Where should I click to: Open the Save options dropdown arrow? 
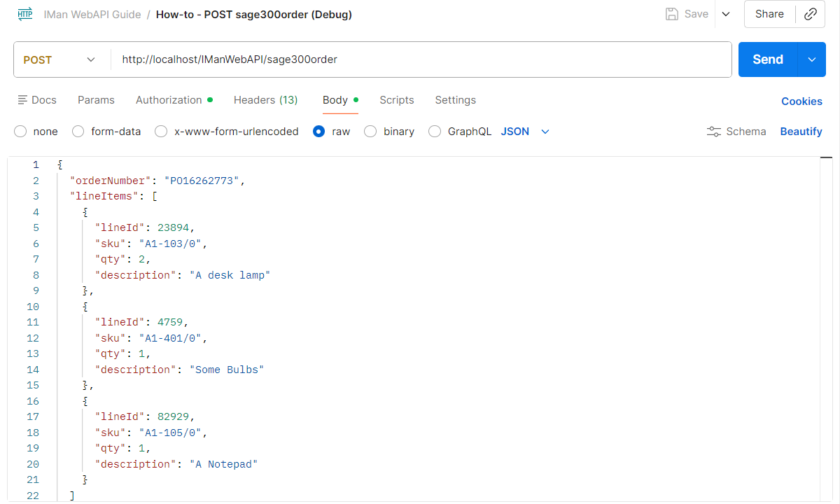pos(726,14)
